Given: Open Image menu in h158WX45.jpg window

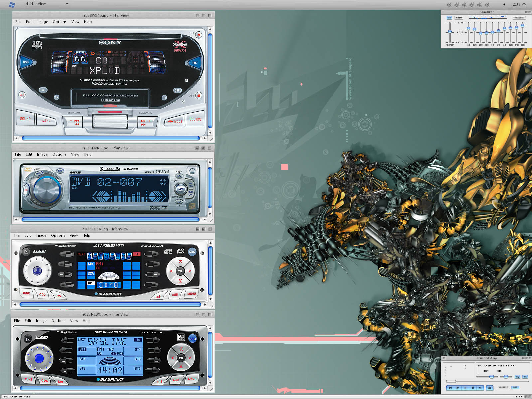Looking at the screenshot, I should tap(43, 22).
